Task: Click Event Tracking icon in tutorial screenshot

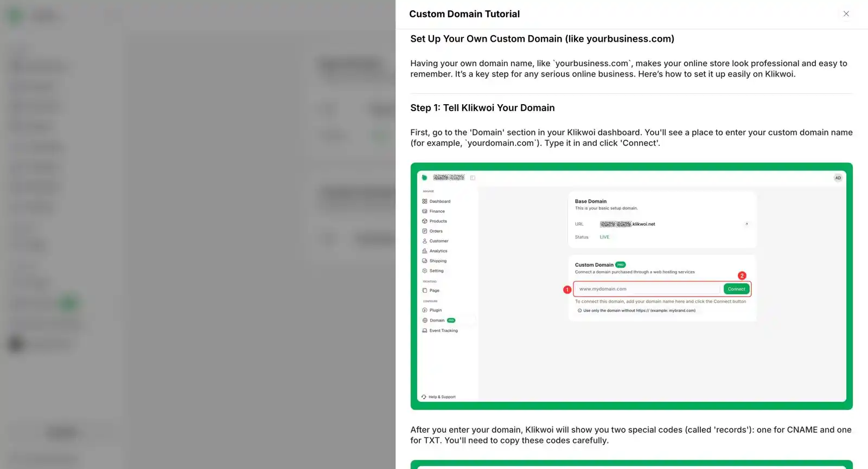Action: (425, 330)
